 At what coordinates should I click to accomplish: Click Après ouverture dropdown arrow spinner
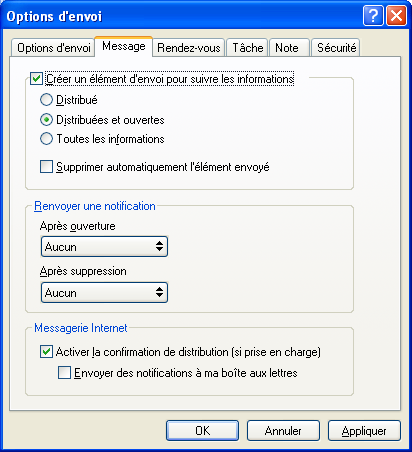[x=159, y=246]
